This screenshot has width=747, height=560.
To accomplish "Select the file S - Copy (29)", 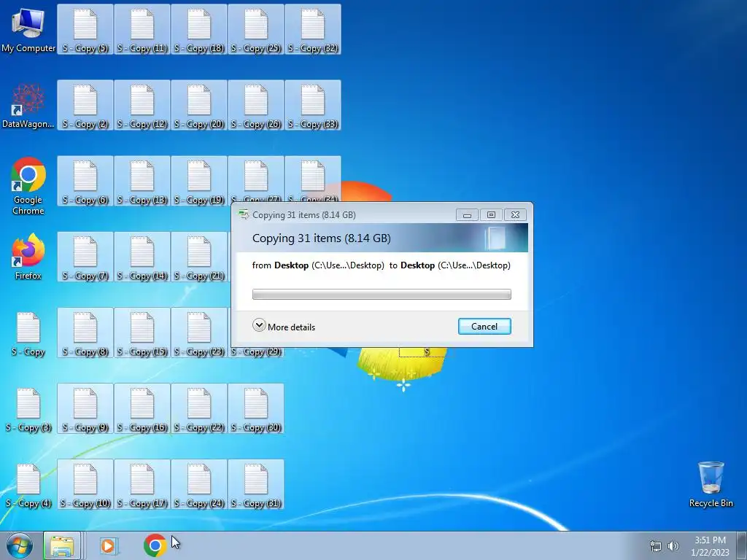I will 256,352.
